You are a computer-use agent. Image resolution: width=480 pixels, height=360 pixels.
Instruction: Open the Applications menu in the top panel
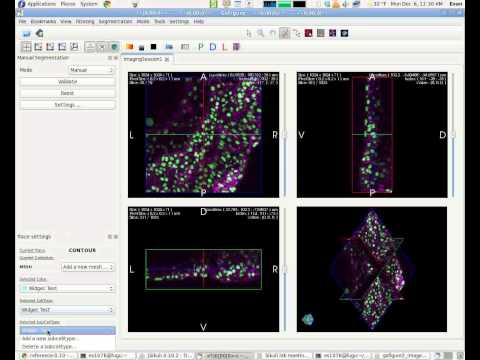41,4
